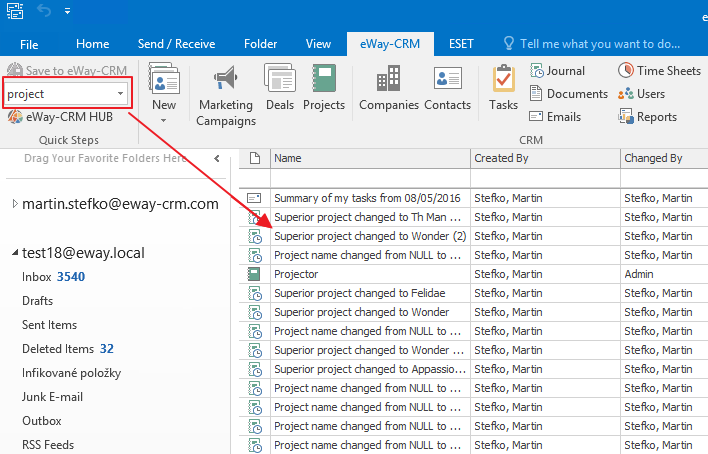Open the ESET ribbon tab
Image resolution: width=708 pixels, height=454 pixels.
click(x=461, y=44)
